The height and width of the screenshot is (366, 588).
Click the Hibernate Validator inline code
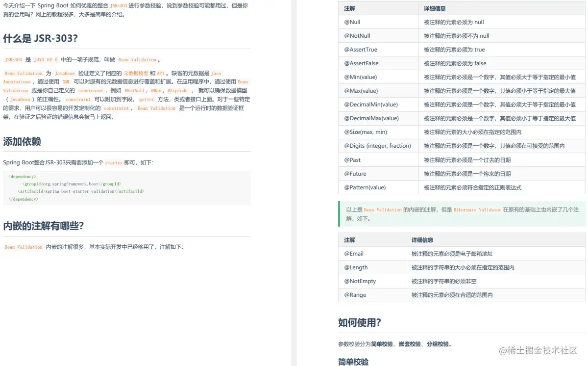coord(477,209)
